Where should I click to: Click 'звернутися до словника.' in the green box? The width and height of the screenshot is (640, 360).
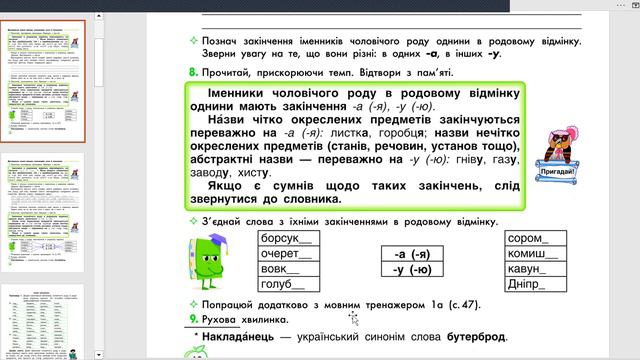click(x=266, y=199)
